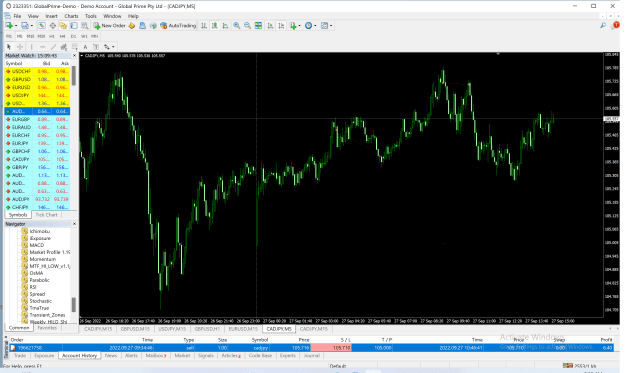Toggle the Market Watch panel icon
The width and height of the screenshot is (625, 373).
pyautogui.click(x=42, y=26)
